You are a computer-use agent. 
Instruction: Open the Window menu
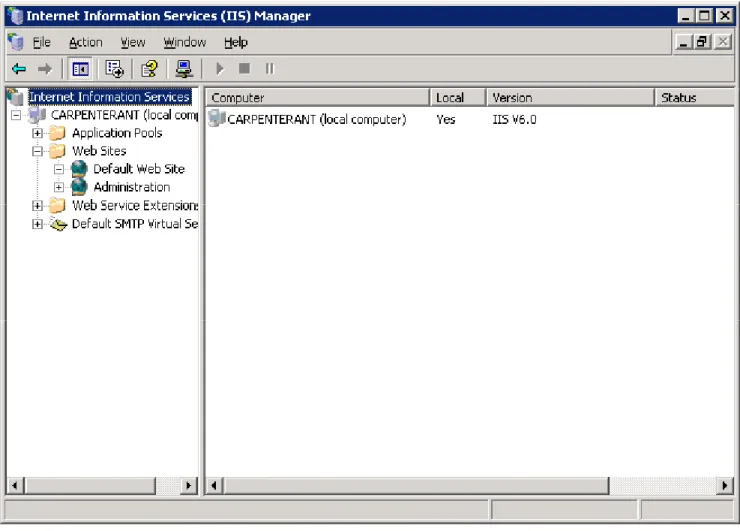click(185, 42)
